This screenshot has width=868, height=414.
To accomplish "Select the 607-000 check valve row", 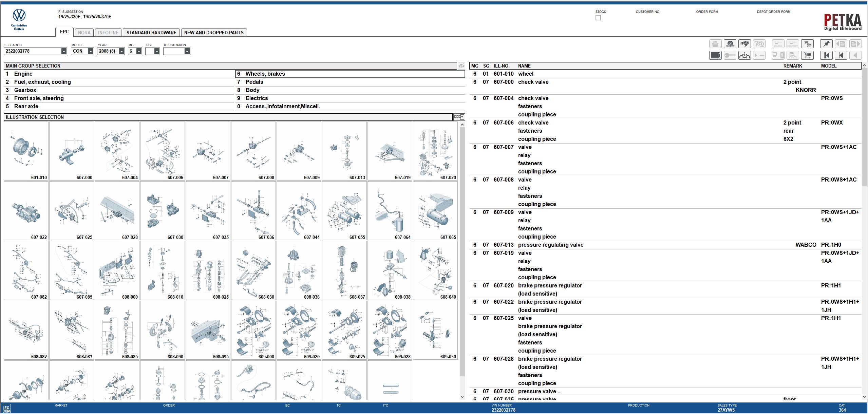I will tap(665, 86).
